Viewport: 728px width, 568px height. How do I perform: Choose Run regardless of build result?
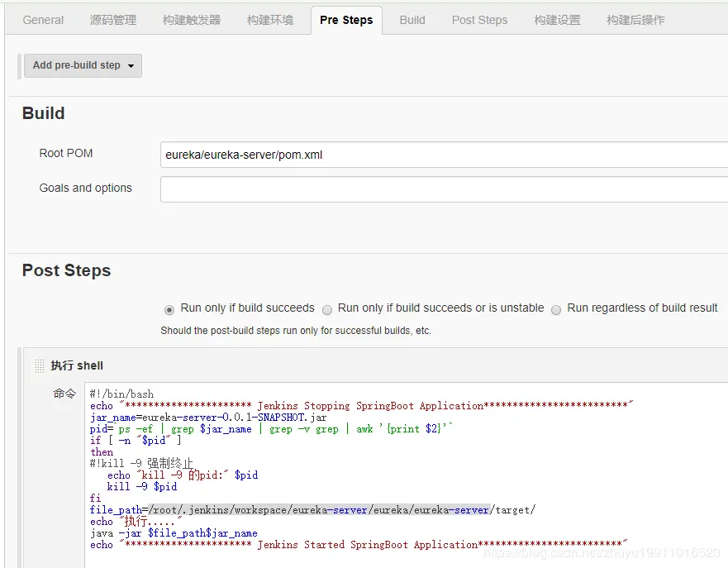[556, 309]
